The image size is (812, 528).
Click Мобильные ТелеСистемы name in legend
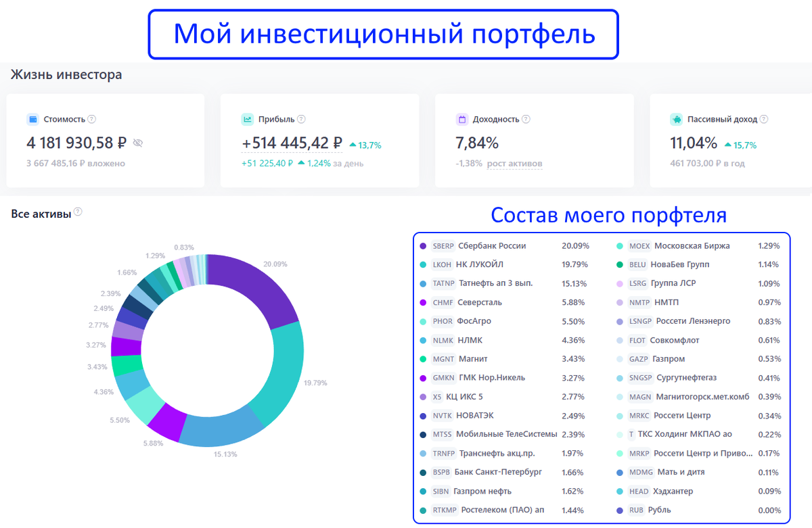click(x=507, y=435)
